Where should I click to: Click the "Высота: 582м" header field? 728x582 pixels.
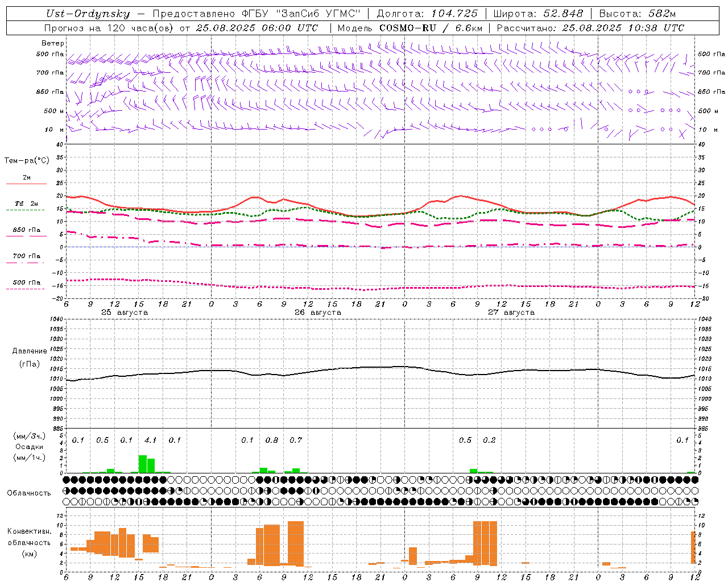point(638,14)
